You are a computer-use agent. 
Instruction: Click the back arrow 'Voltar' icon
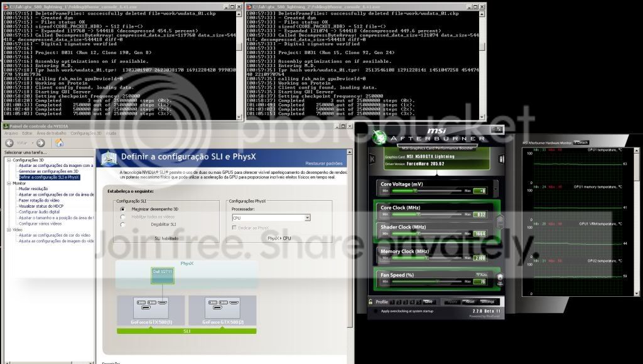point(8,142)
